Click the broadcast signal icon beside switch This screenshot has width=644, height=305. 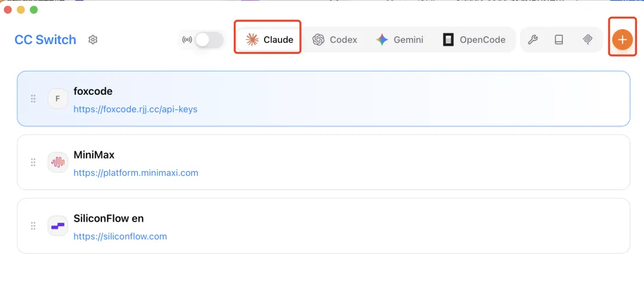tap(187, 40)
